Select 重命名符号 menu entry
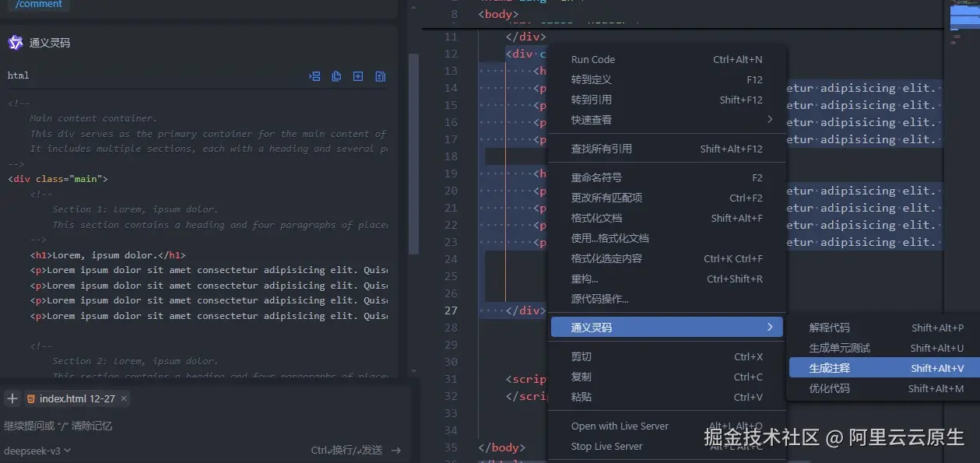The image size is (980, 463). (x=667, y=177)
